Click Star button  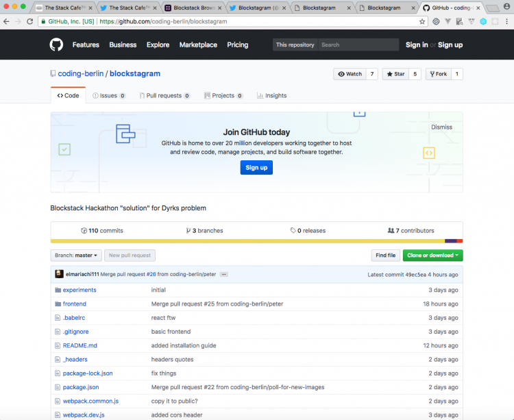pyautogui.click(x=395, y=74)
